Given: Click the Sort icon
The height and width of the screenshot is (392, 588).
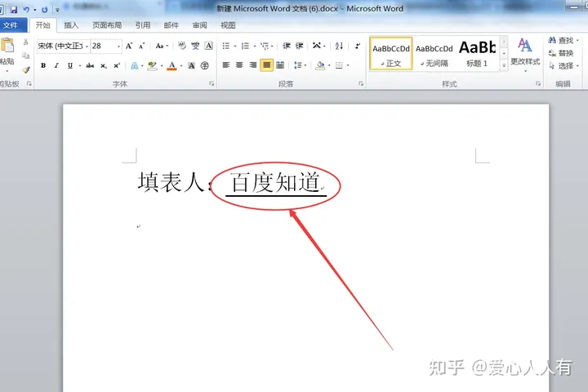Looking at the screenshot, I should coord(339,46).
